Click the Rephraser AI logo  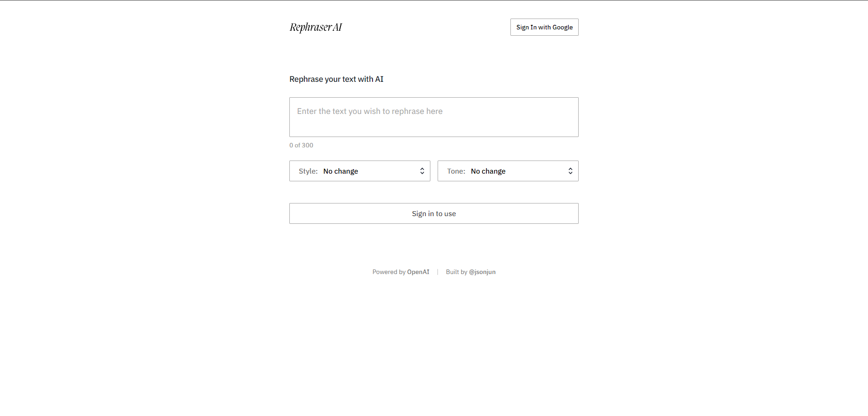[x=316, y=27]
